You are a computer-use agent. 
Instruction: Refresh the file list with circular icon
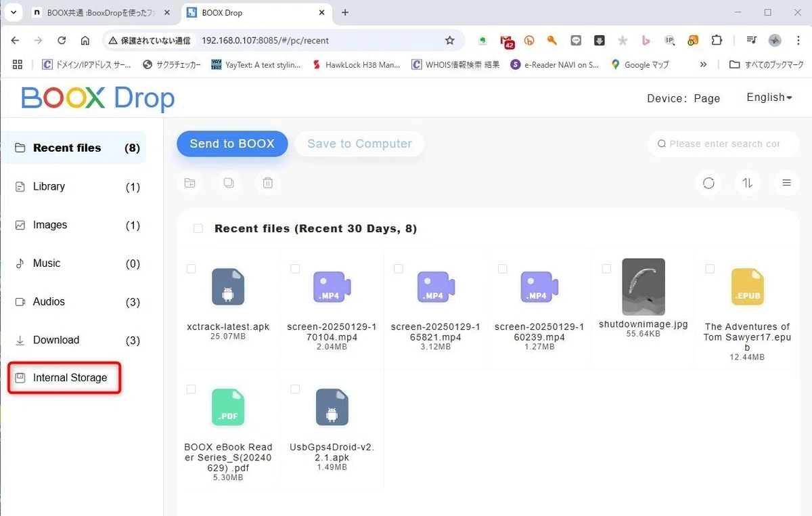708,183
